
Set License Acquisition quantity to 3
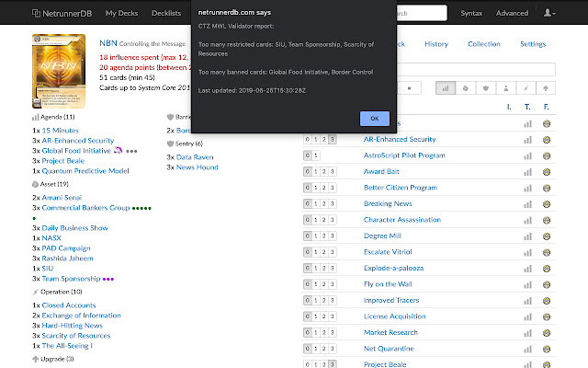[x=332, y=316]
